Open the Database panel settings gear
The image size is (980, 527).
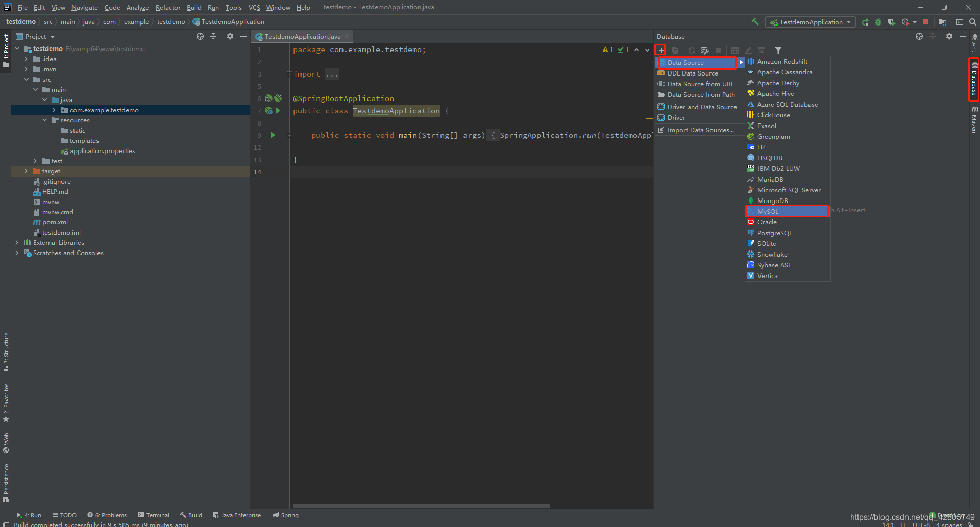pos(949,36)
